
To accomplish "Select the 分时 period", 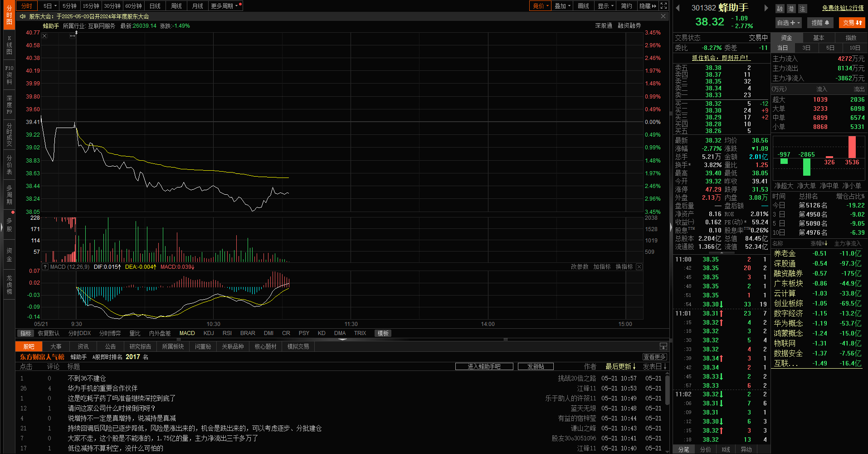I will pos(27,6).
